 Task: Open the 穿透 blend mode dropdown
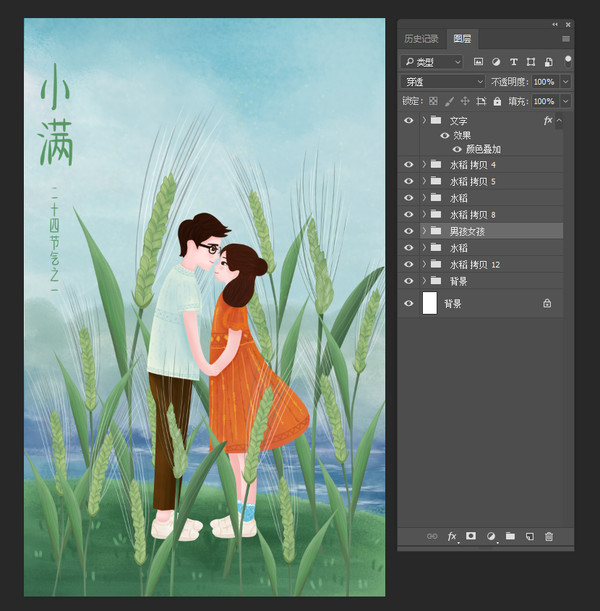tap(443, 81)
